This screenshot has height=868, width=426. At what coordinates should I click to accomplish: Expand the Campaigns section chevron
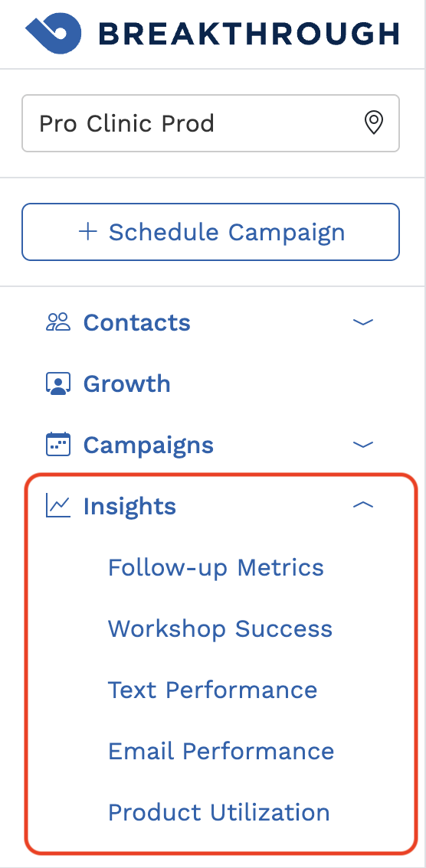(363, 445)
